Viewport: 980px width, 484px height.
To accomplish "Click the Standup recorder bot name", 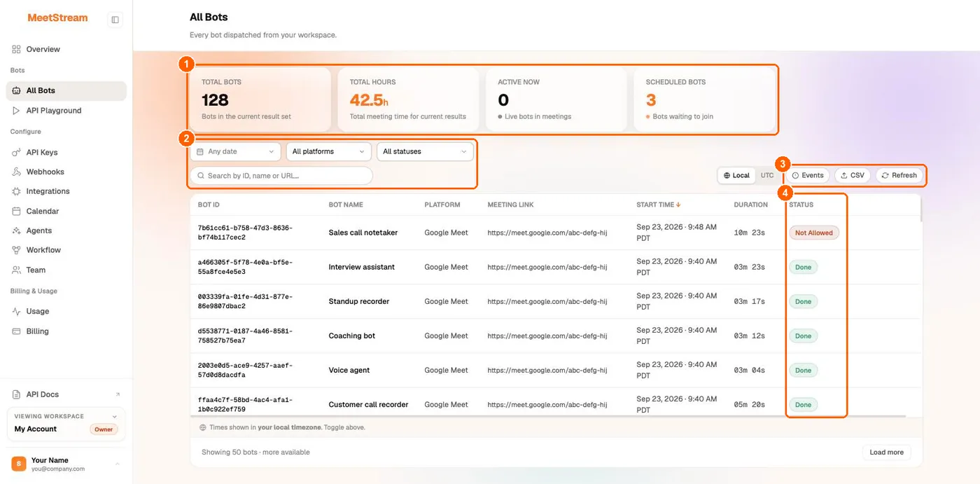I will (x=359, y=301).
